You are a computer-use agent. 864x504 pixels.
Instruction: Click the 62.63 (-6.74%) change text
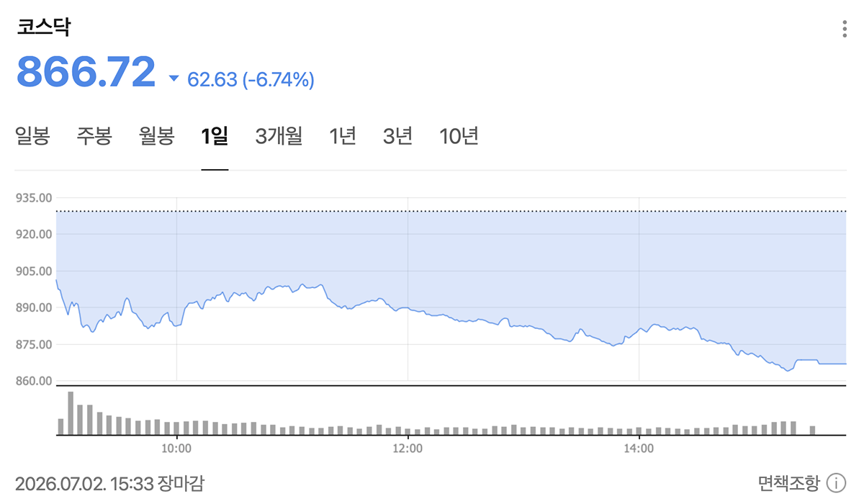point(251,79)
